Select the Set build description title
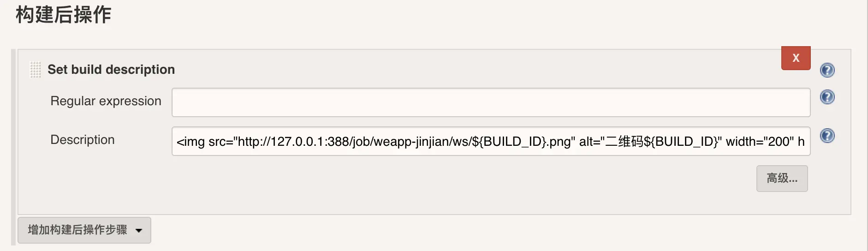Image resolution: width=868 pixels, height=251 pixels. [111, 70]
